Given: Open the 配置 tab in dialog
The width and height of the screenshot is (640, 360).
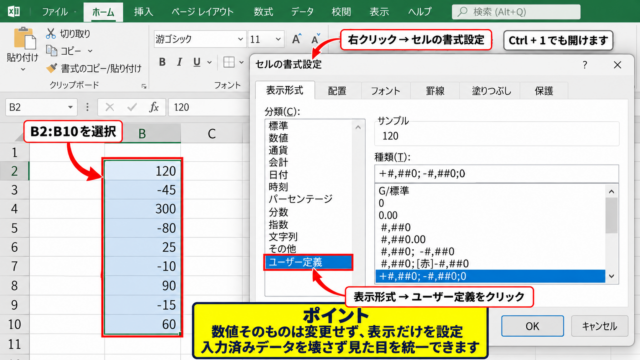Looking at the screenshot, I should pos(337,91).
